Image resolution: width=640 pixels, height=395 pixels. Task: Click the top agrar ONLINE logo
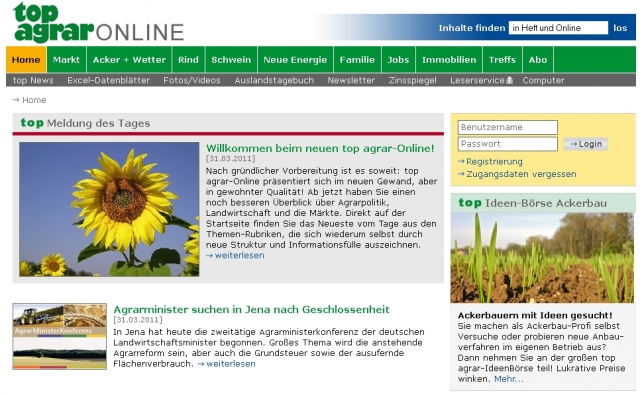(98, 23)
